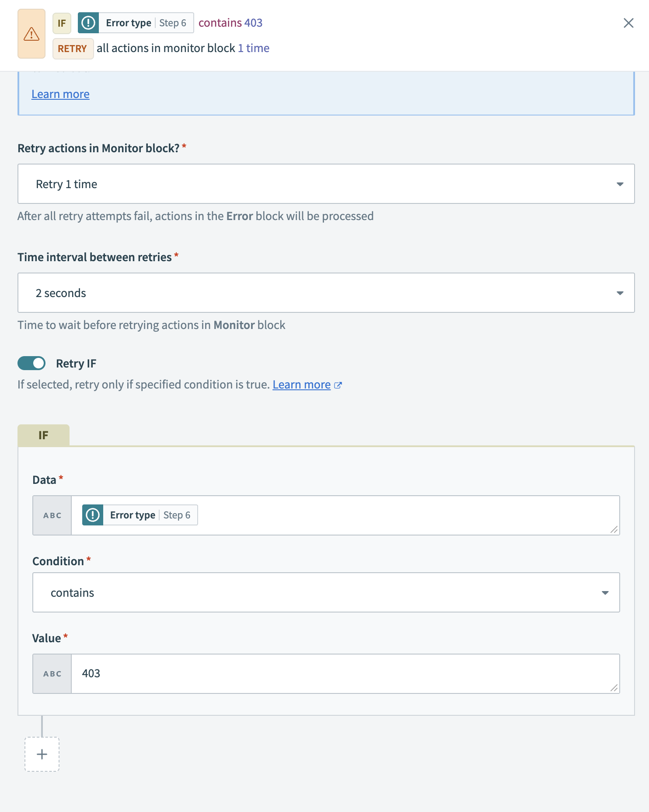Screen dimensions: 649x812
Task: Select the IF tab of condition block
Action: (43, 435)
